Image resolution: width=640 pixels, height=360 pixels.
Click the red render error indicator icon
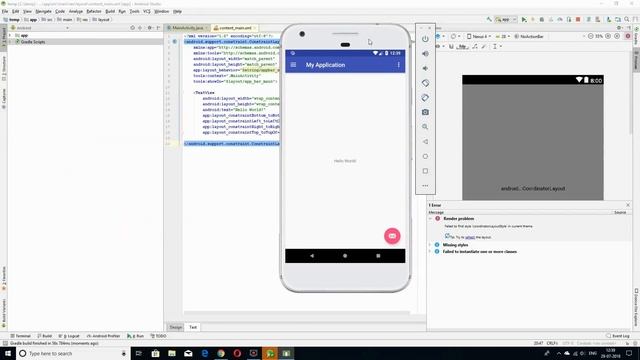click(x=628, y=36)
